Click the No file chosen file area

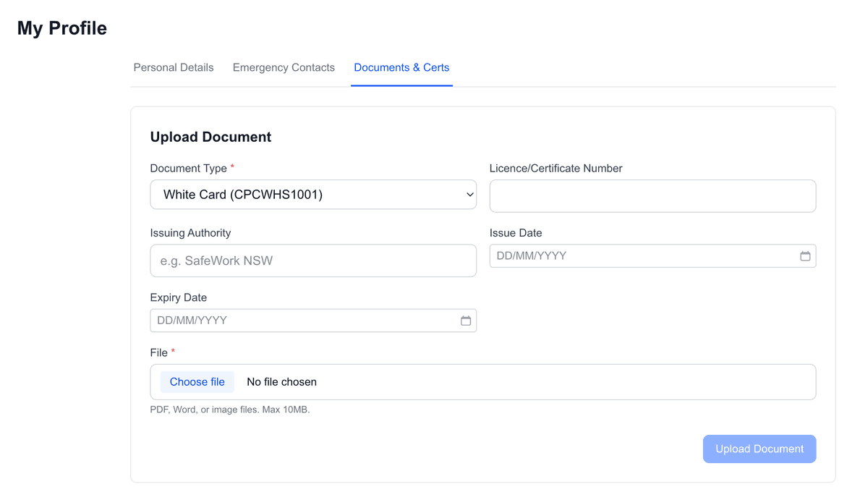click(281, 381)
